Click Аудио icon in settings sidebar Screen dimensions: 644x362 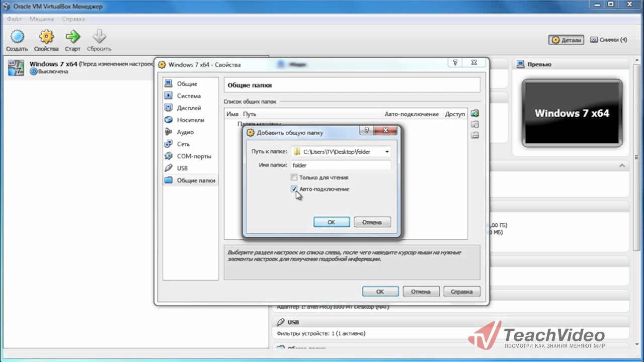169,132
